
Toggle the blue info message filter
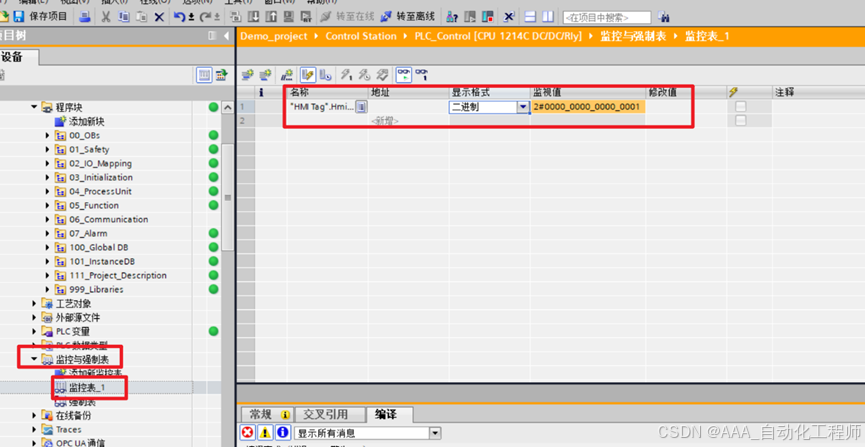283,433
